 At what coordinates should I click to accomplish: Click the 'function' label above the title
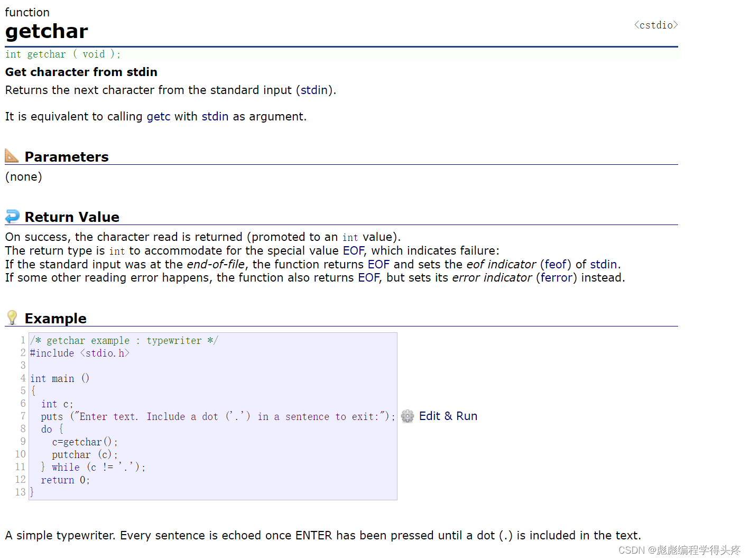[x=27, y=12]
